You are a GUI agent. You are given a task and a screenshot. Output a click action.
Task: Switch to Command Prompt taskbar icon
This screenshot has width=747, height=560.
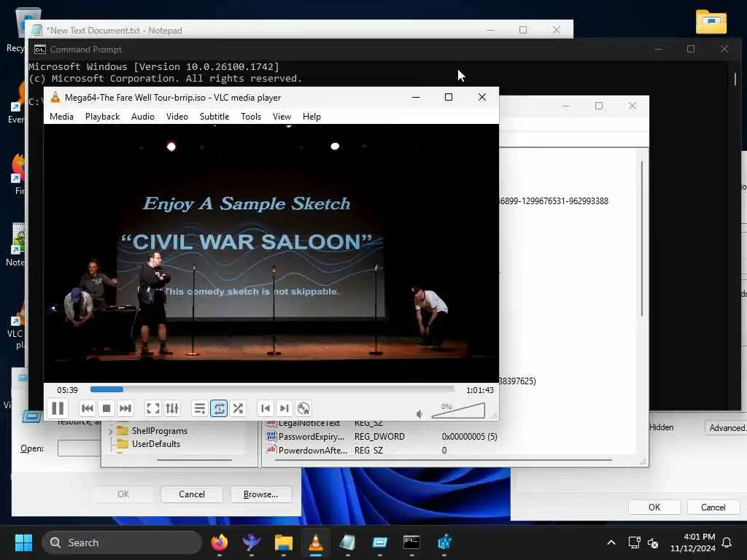point(411,542)
